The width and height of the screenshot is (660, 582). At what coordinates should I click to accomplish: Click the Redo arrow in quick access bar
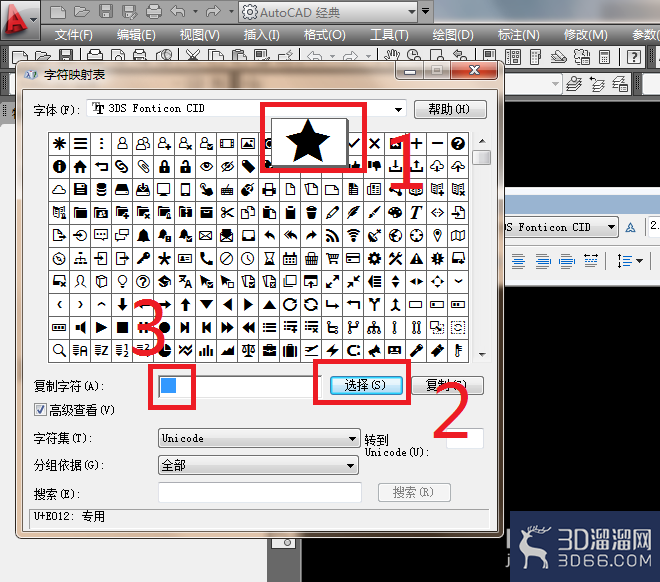213,12
